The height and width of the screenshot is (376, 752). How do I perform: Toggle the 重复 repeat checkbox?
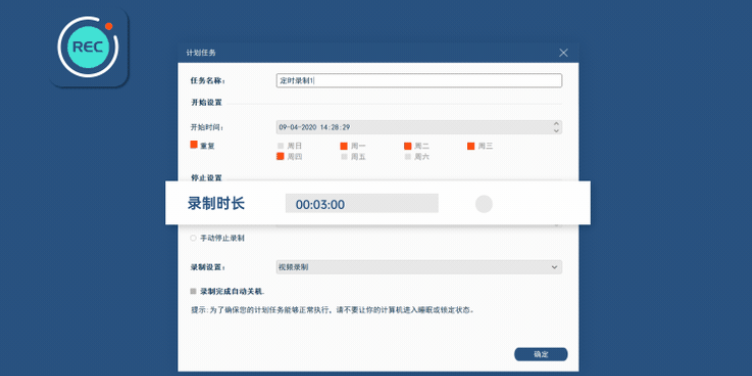click(x=194, y=144)
